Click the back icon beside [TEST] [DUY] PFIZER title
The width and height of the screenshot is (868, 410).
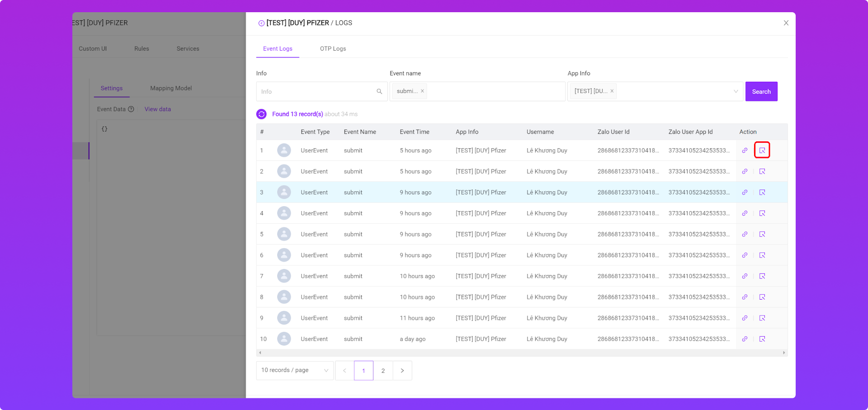[261, 23]
